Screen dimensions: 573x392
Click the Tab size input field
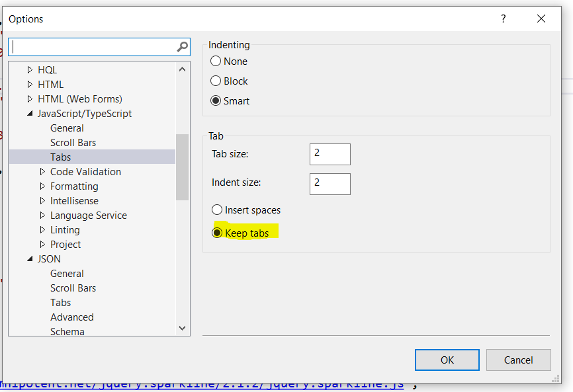pyautogui.click(x=330, y=154)
